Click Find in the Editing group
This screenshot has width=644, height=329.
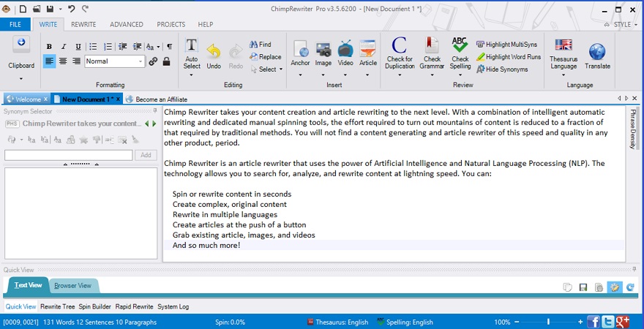[x=261, y=45]
